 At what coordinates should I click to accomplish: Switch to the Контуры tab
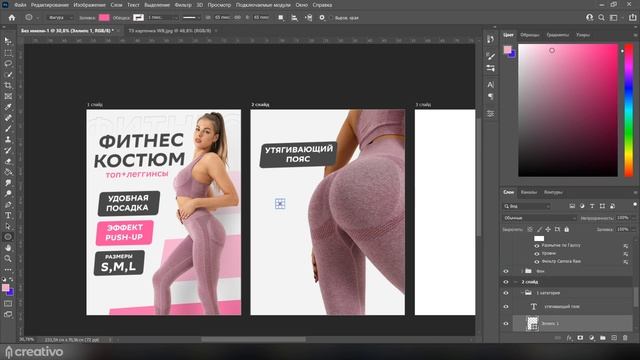click(x=553, y=192)
